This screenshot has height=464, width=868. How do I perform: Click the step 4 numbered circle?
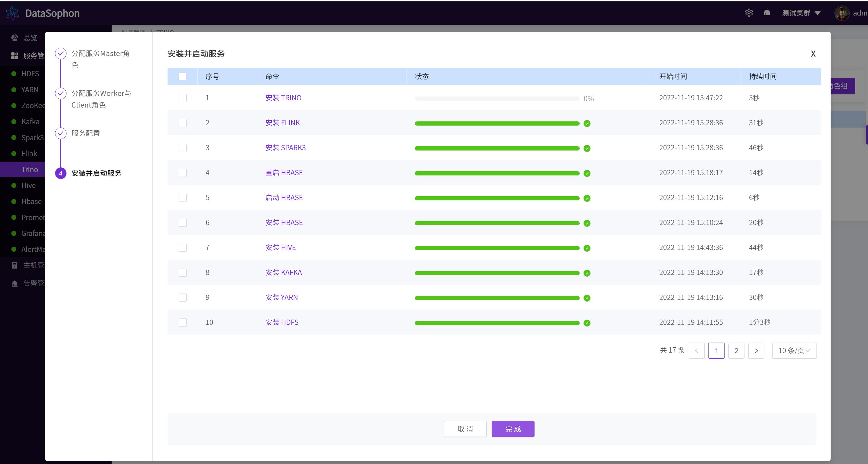61,173
